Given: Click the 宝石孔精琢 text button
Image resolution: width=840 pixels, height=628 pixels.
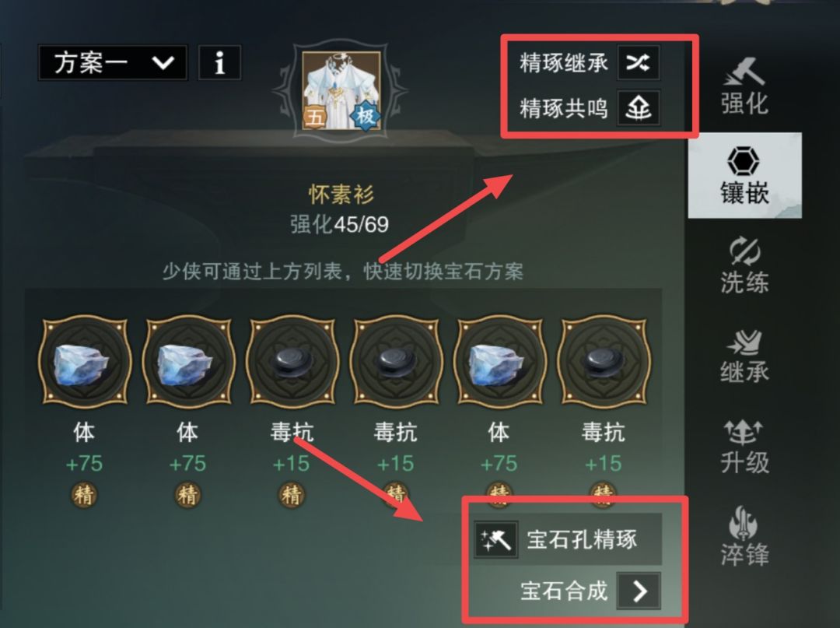Looking at the screenshot, I should 582,539.
